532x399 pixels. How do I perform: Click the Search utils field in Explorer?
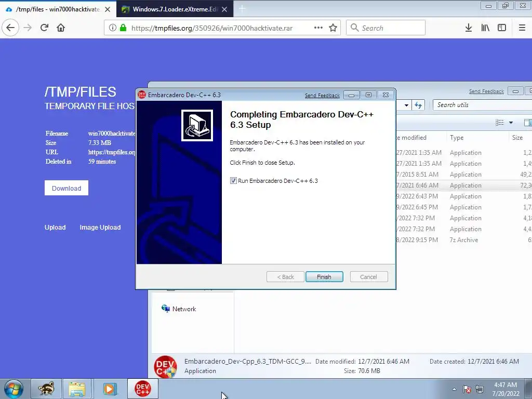pyautogui.click(x=482, y=105)
